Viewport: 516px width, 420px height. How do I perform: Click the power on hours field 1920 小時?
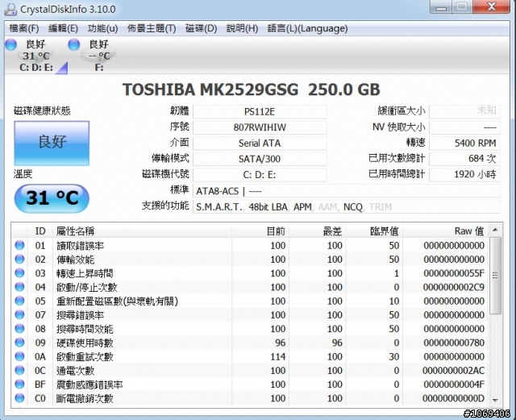(x=464, y=175)
